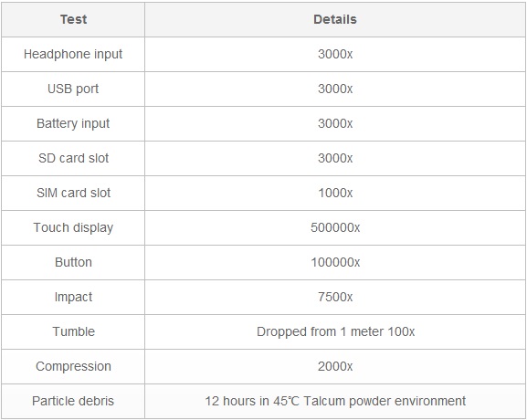Click the Details column header
Viewport: 527px width, 420px height.
coord(335,19)
